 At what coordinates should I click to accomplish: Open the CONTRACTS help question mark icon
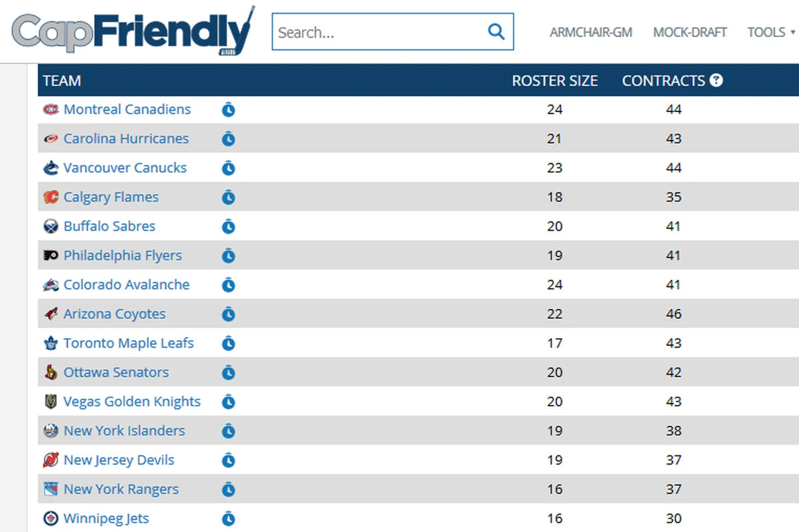(716, 80)
